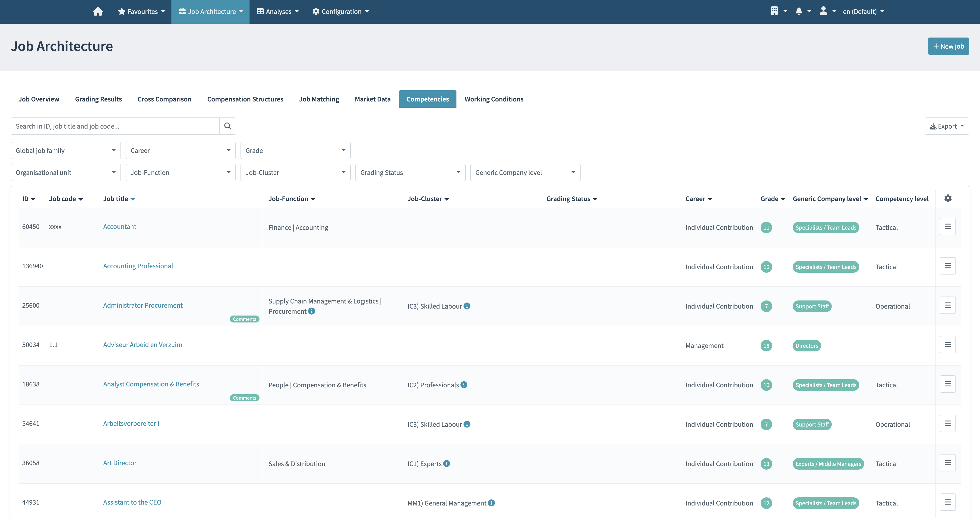
Task: Open the Export dropdown
Action: click(946, 126)
